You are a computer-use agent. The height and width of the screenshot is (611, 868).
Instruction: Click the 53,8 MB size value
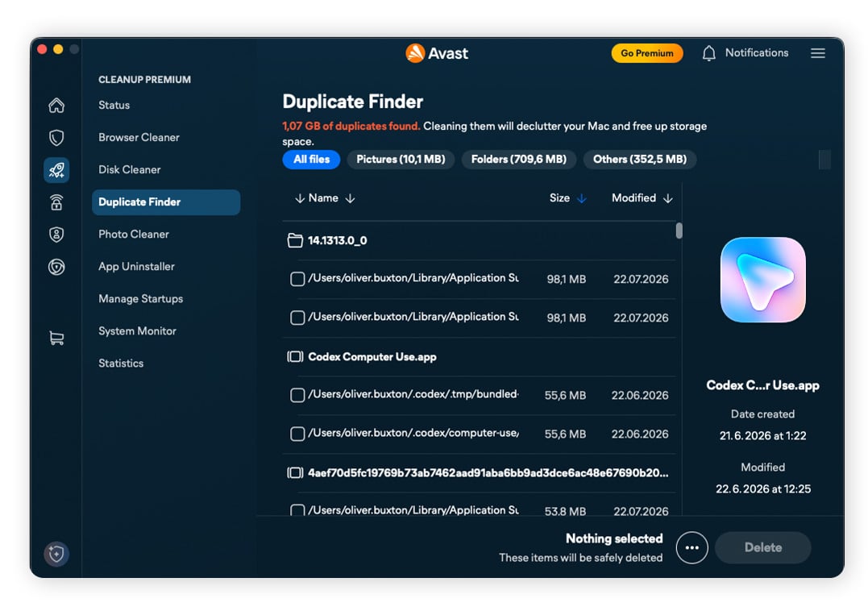[565, 511]
